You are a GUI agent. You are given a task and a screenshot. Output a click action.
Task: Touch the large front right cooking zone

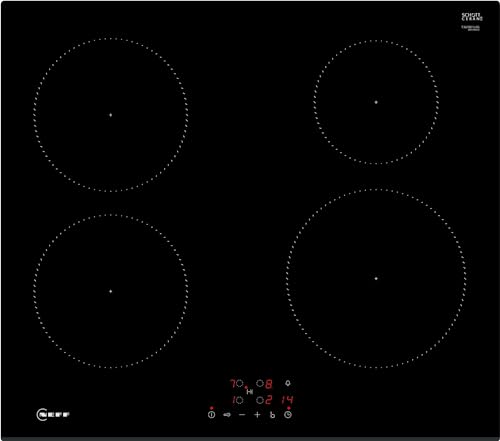coord(376,278)
